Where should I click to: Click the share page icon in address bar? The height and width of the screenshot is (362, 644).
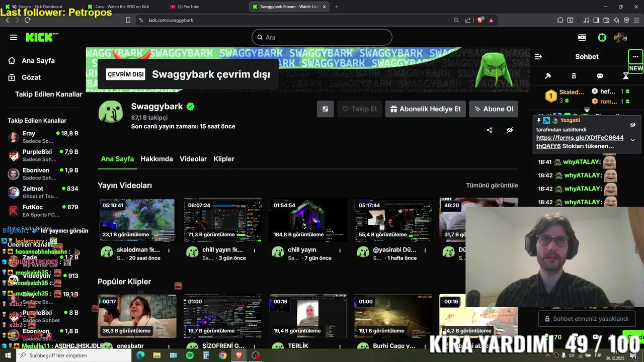coord(468,20)
